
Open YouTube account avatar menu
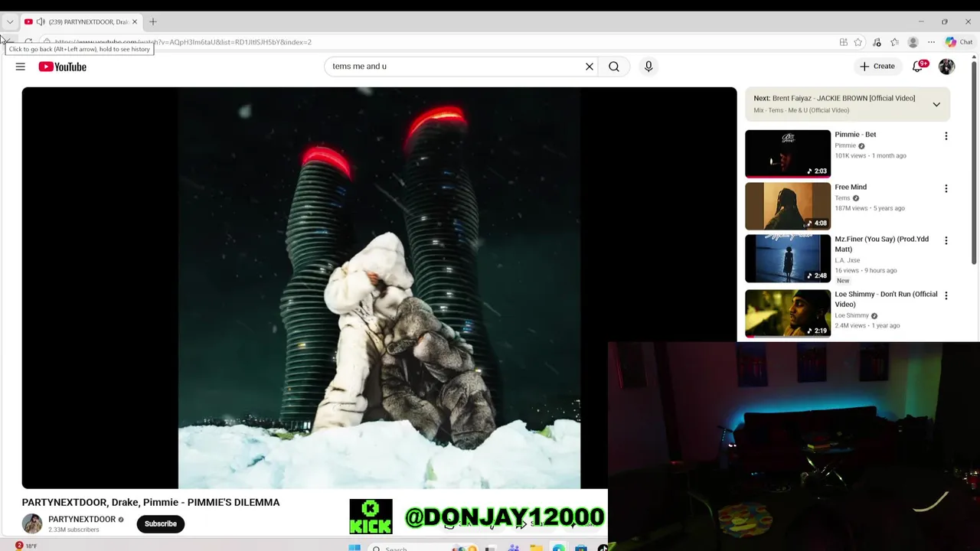click(947, 67)
